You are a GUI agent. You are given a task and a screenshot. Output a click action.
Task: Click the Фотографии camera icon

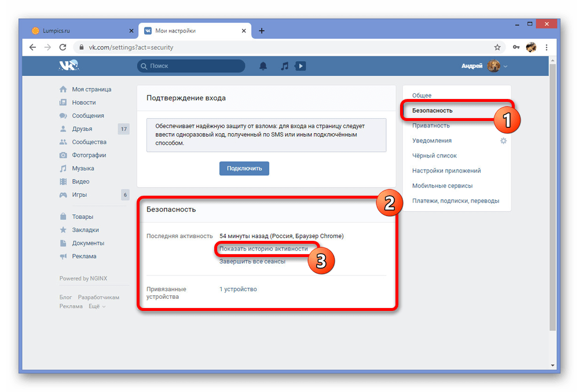pyautogui.click(x=63, y=155)
